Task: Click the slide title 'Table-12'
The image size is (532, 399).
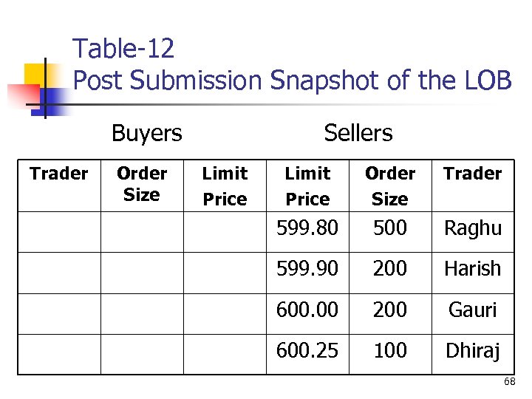Action: pos(123,49)
